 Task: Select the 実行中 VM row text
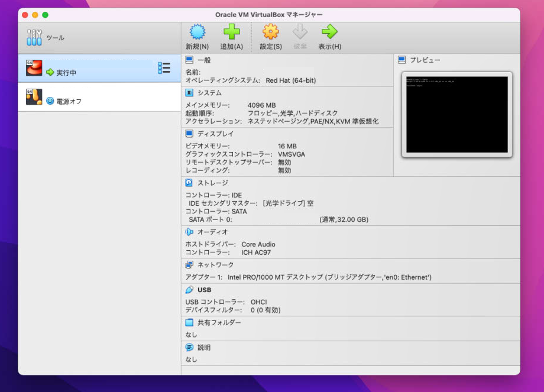coord(66,73)
